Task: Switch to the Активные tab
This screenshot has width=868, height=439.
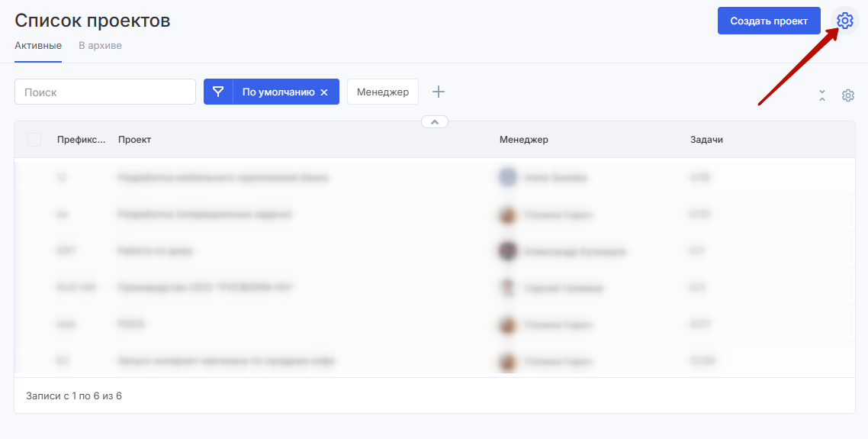Action: tap(38, 46)
